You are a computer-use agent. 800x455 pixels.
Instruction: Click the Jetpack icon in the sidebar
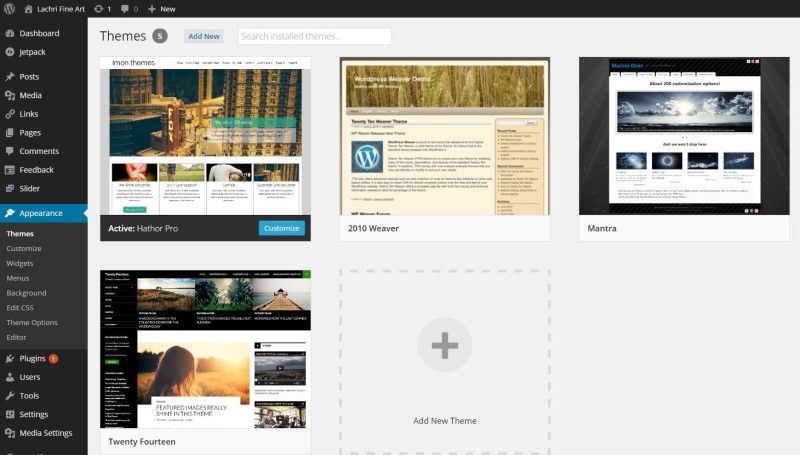[10, 52]
